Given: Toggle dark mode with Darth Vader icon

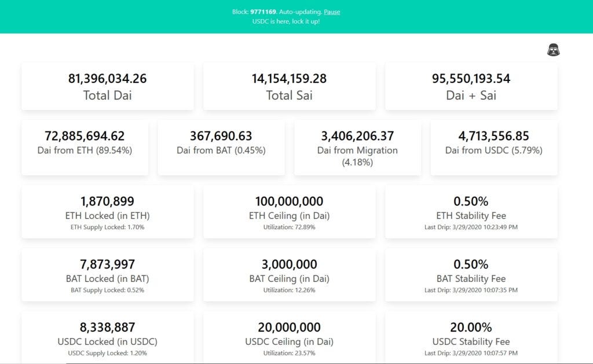Looking at the screenshot, I should 553,50.
